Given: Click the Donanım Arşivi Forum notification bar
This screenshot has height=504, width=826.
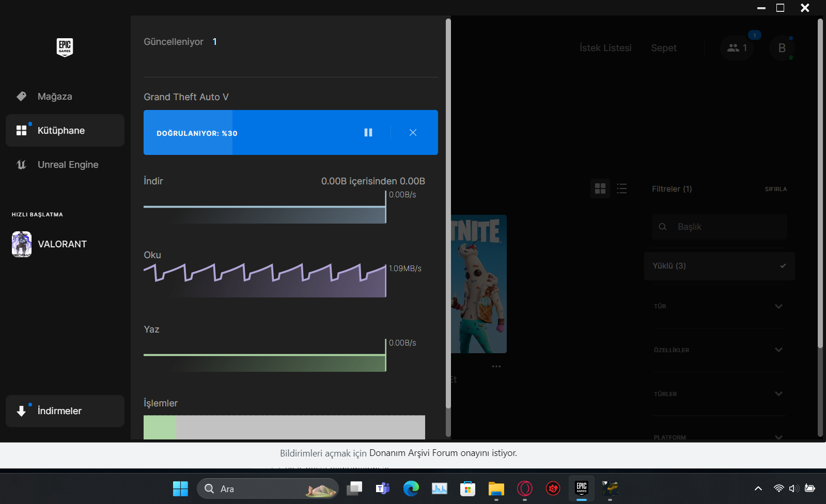Looking at the screenshot, I should [x=413, y=455].
